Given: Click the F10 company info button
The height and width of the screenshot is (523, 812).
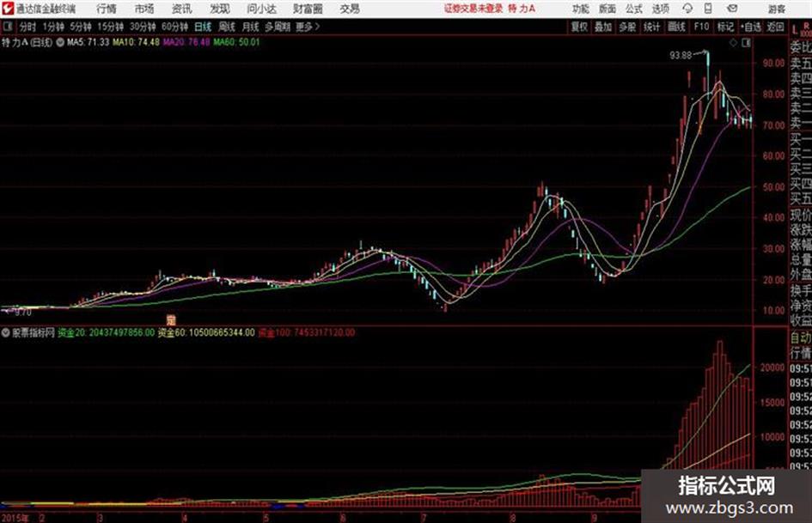Looking at the screenshot, I should point(701,27).
